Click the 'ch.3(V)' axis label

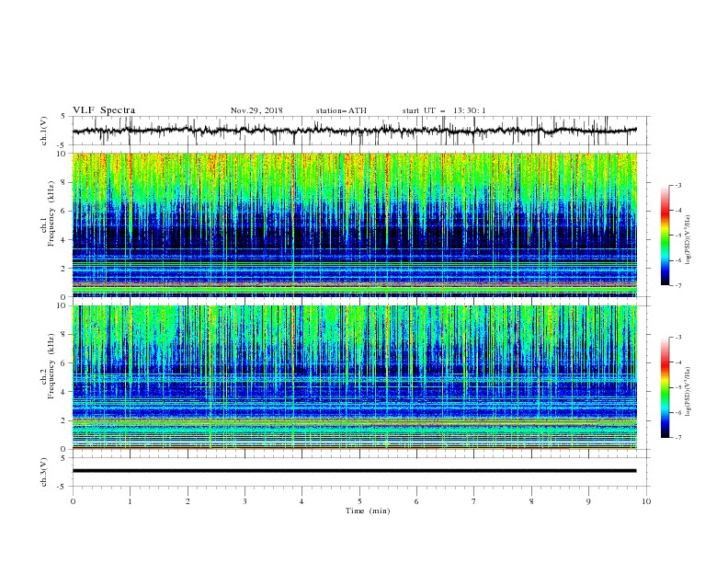(x=44, y=472)
